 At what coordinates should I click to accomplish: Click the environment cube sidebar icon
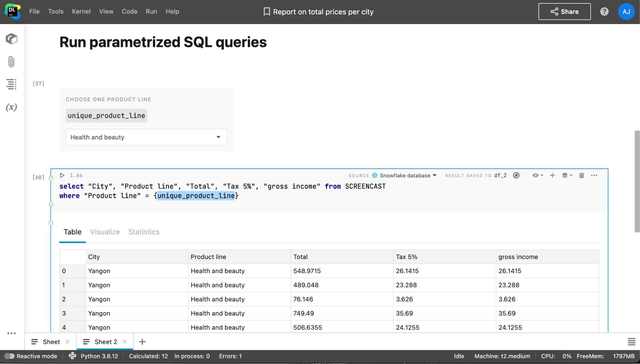tap(11, 39)
